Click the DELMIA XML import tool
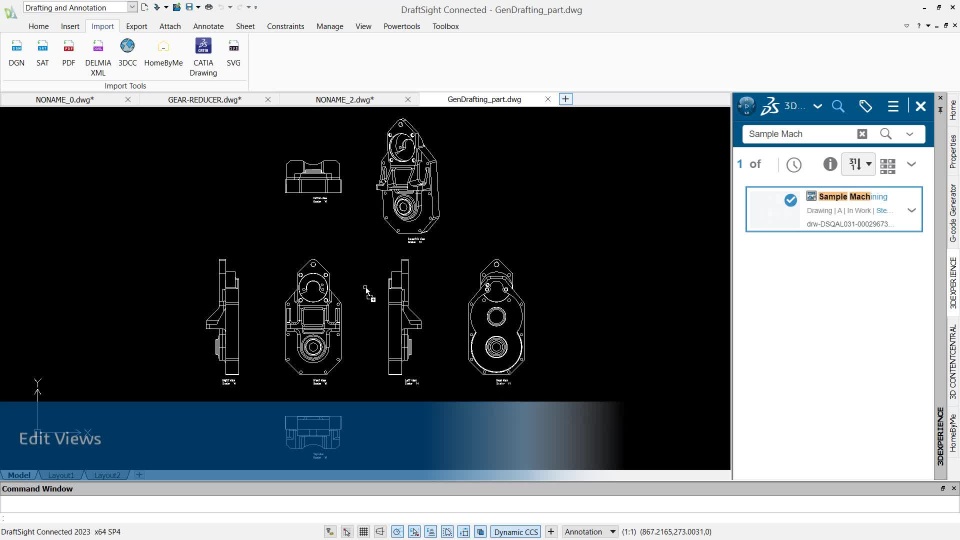960x540 pixels. coord(98,57)
